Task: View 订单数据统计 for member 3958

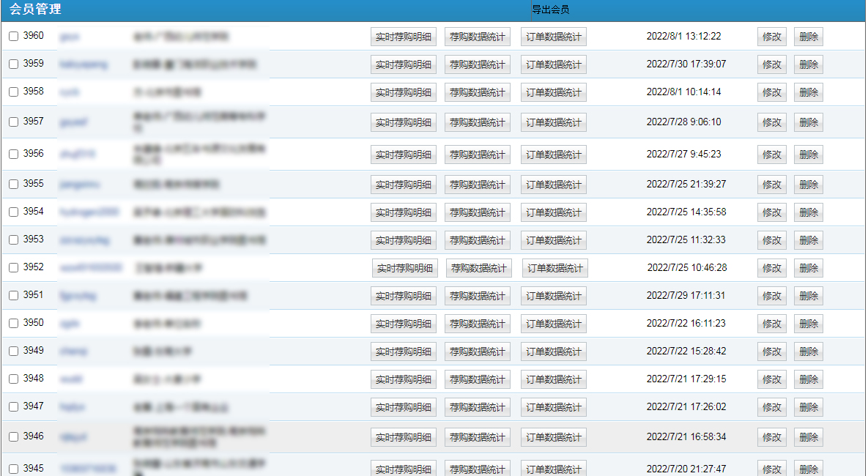Action: tap(553, 92)
